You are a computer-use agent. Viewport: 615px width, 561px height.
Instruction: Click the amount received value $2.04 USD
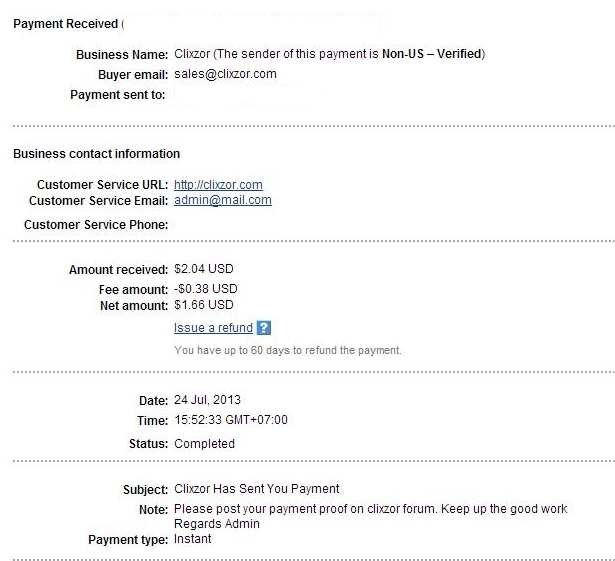coord(204,270)
